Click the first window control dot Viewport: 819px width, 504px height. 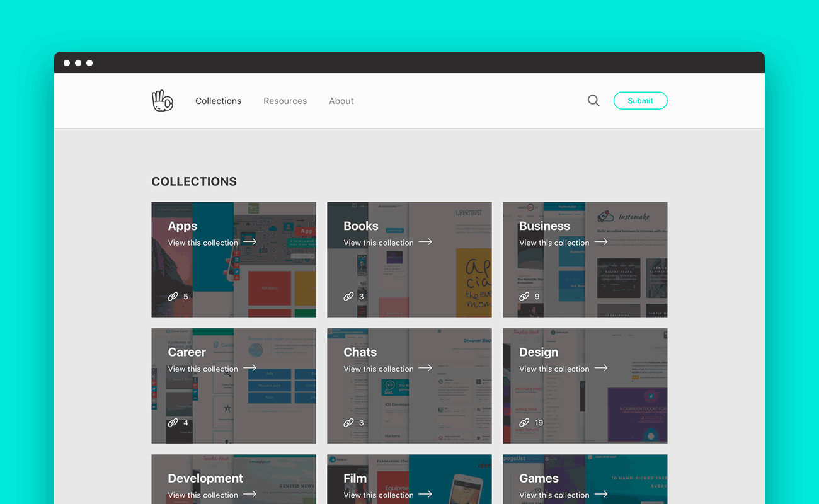click(67, 63)
